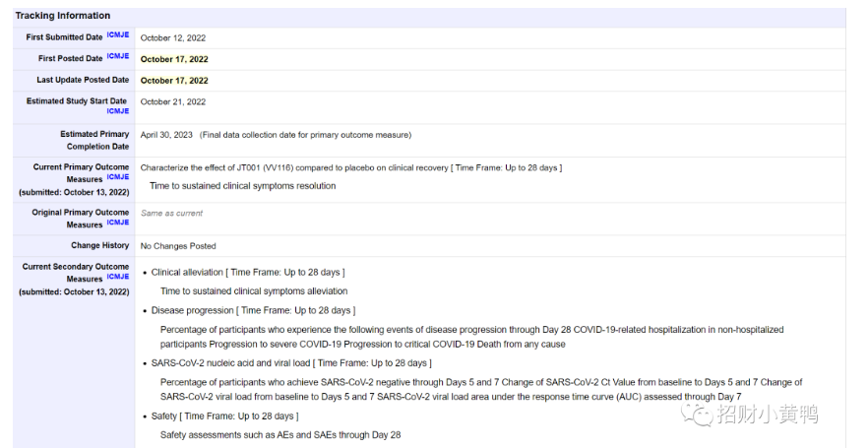Click Time to sustained clinical symptoms resolution text
868x448 pixels.
(x=242, y=186)
